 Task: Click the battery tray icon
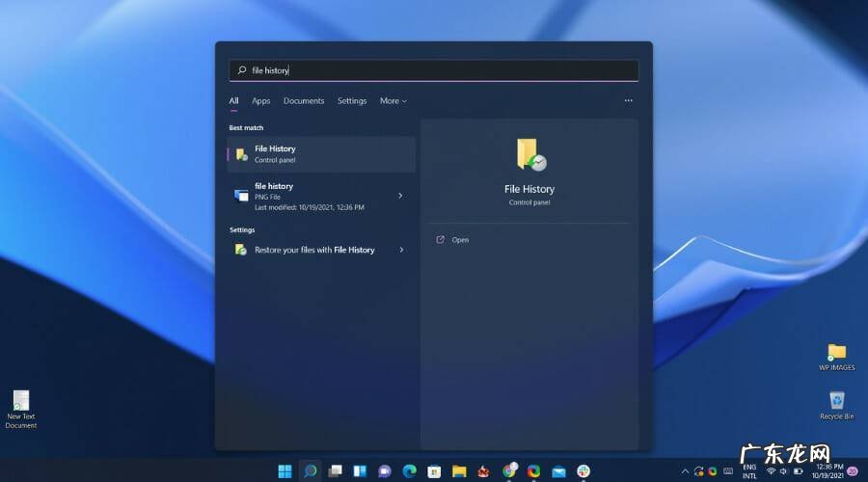[799, 471]
